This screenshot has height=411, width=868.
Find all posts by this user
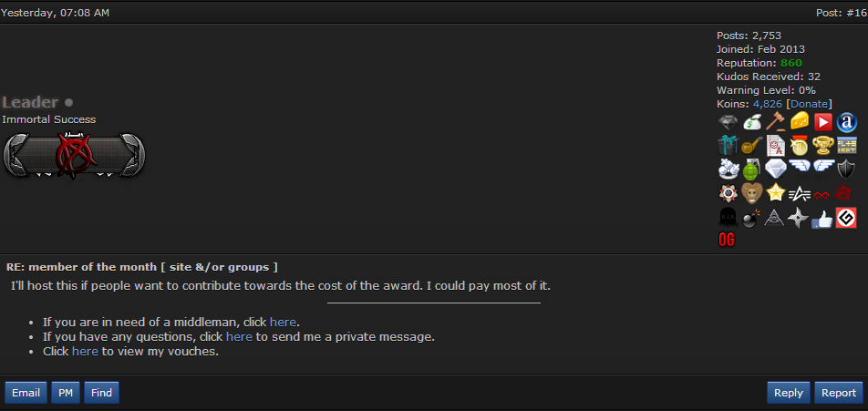coord(101,393)
